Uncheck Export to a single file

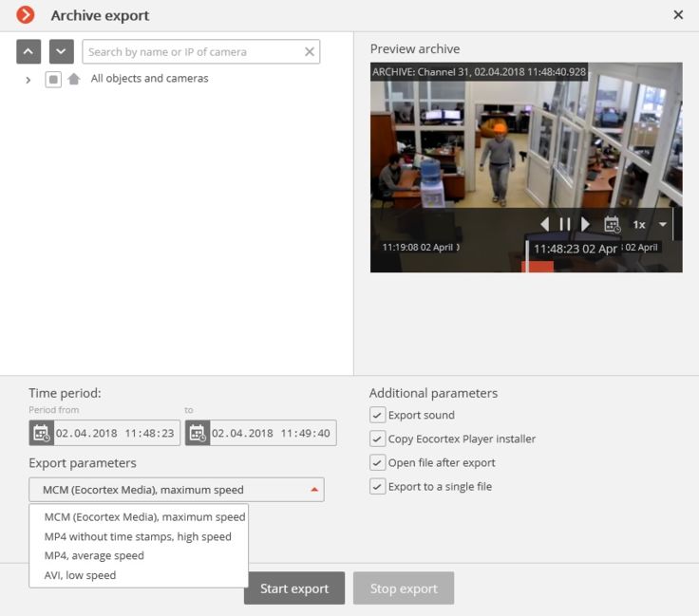tap(377, 486)
